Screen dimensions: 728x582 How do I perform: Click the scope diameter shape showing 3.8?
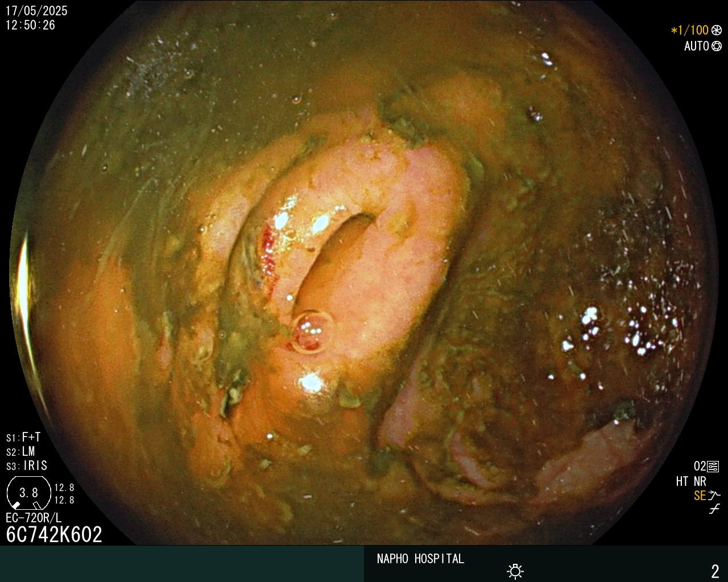point(28,493)
